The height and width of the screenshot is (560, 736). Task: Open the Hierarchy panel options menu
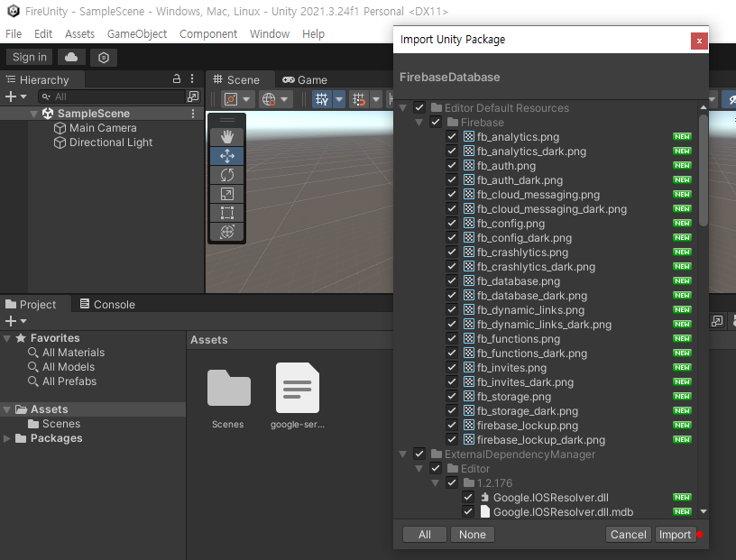point(192,78)
